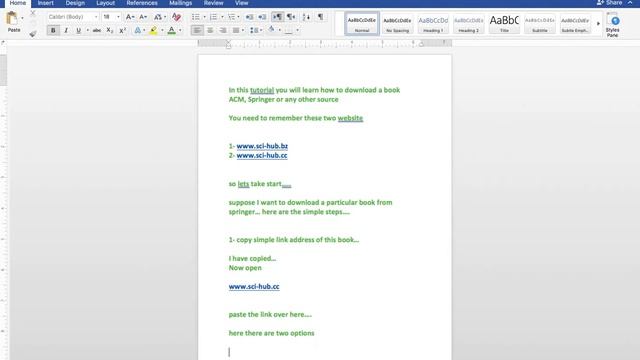640x360 pixels.
Task: Toggle Bold formatting
Action: click(x=53, y=30)
